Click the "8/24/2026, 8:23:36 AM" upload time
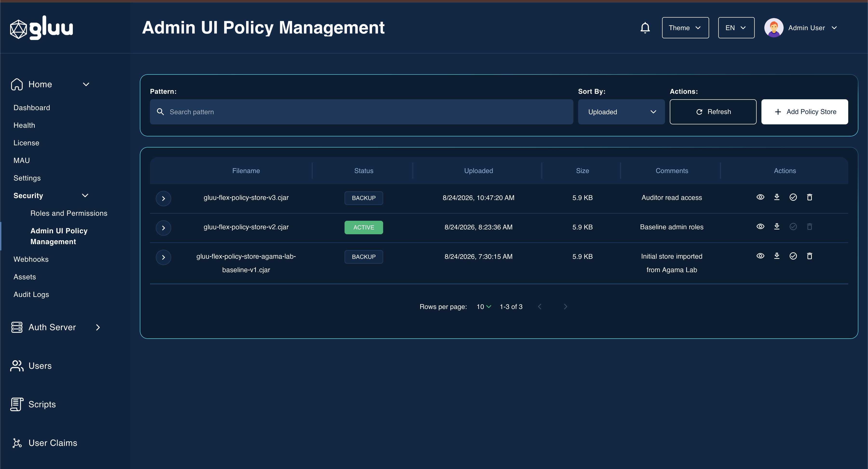Screen dimensions: 868x469 tap(478, 227)
